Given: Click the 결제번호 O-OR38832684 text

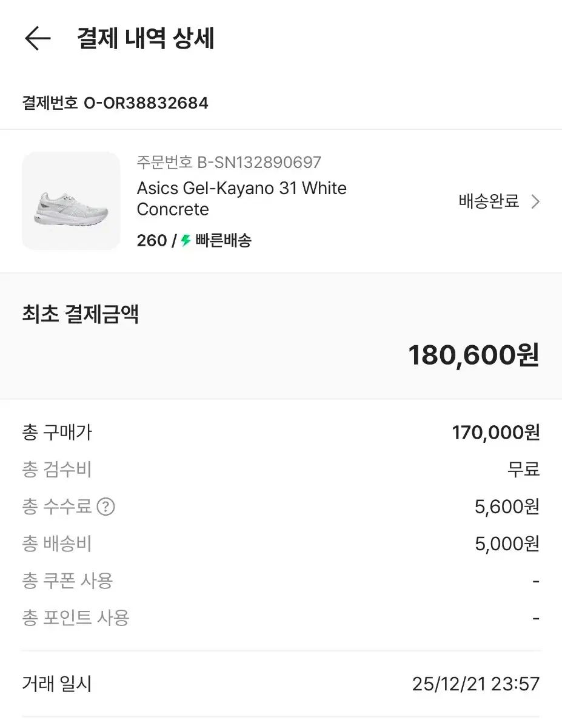Looking at the screenshot, I should pos(115,103).
